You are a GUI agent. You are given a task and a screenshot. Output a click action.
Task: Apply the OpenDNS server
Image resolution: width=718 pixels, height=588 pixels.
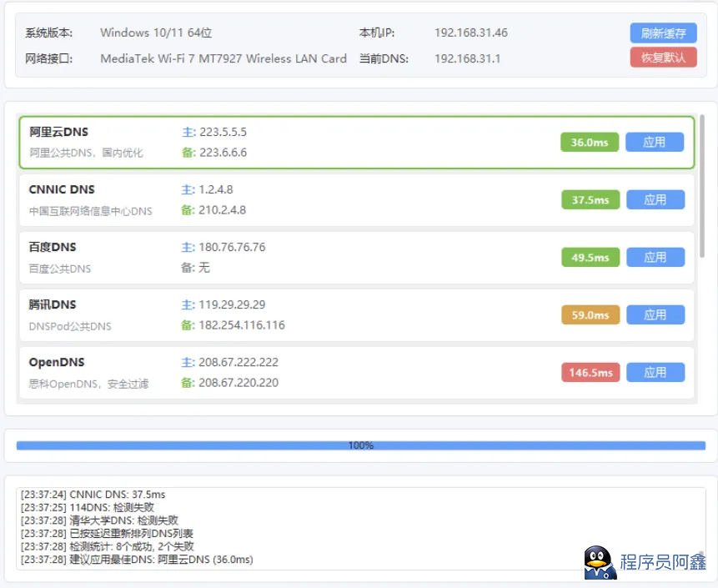pos(655,373)
